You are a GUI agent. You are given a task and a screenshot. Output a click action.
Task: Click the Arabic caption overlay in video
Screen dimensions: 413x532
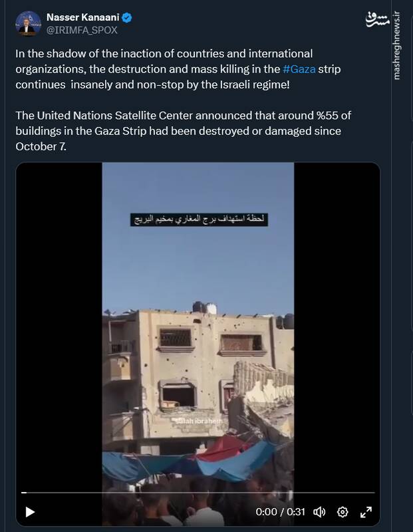coord(200,219)
